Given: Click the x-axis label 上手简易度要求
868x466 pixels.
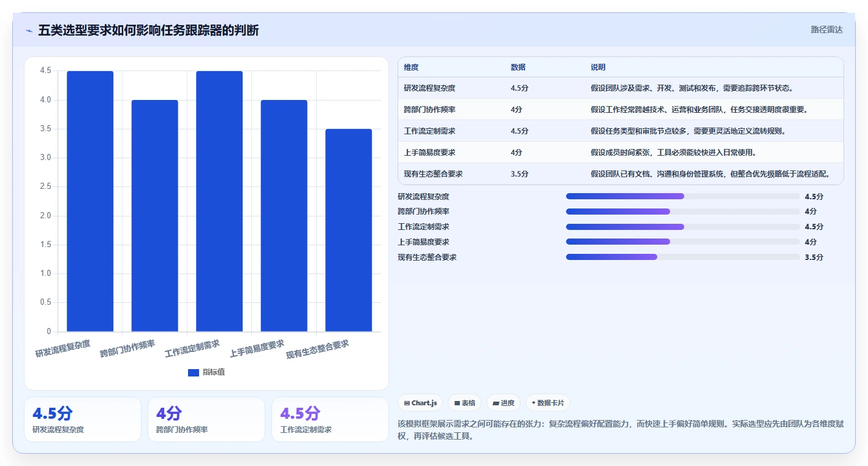Looking at the screenshot, I should pyautogui.click(x=257, y=348).
